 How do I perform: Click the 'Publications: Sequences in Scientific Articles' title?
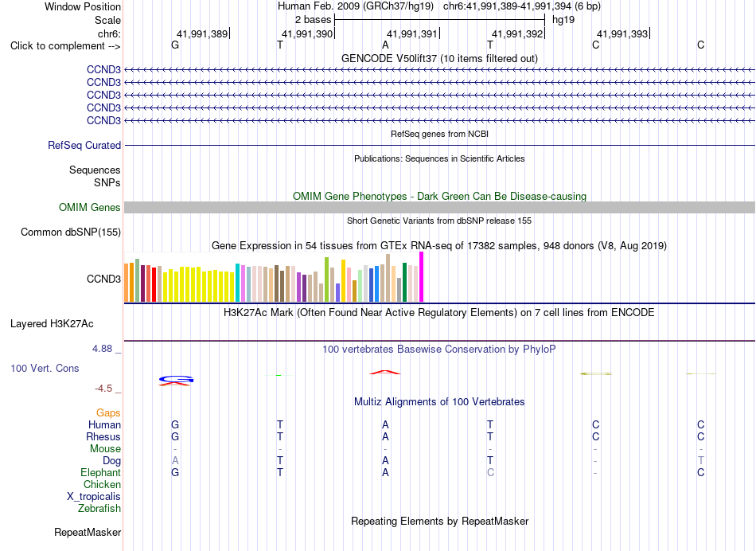point(439,158)
